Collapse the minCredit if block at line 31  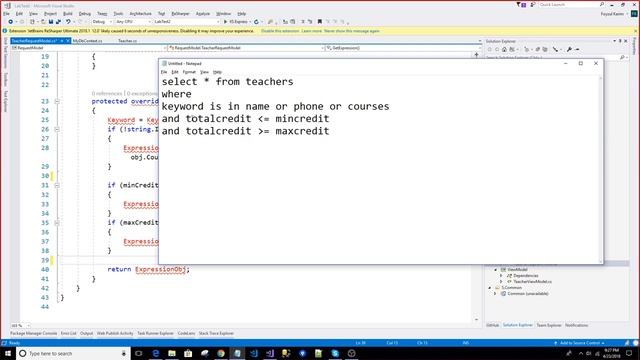(57, 185)
